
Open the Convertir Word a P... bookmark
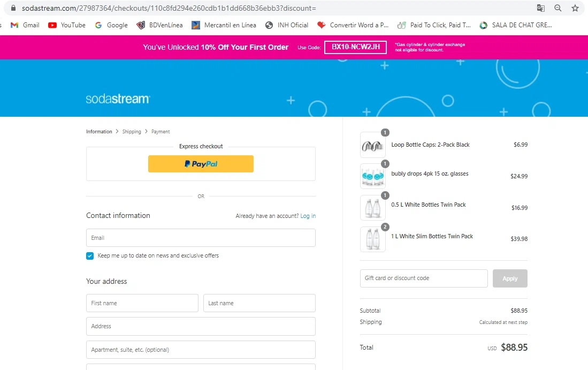tap(353, 25)
